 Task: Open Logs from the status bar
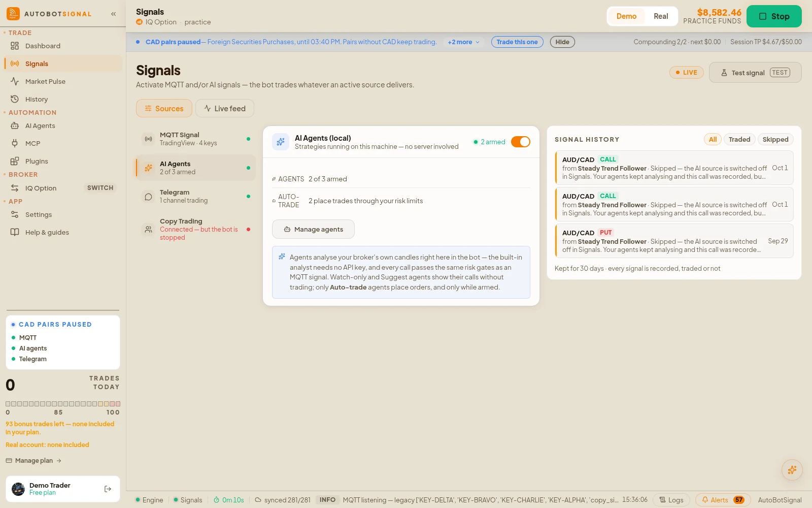coord(671,500)
